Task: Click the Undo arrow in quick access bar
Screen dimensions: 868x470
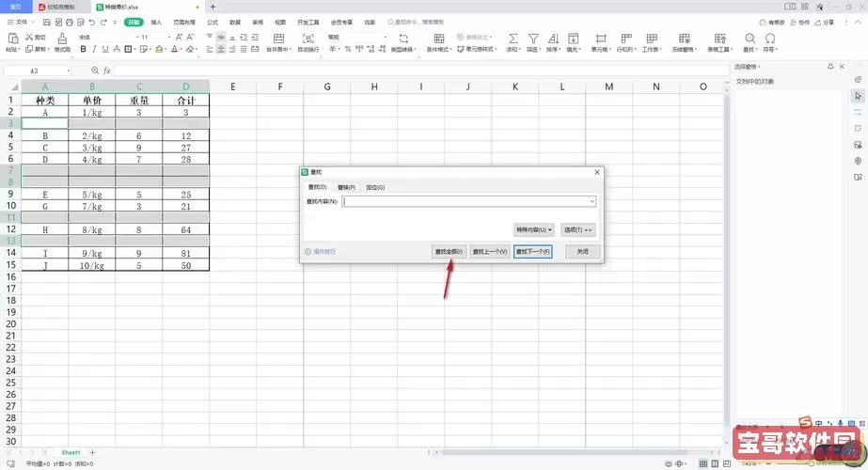Action: tap(92, 23)
